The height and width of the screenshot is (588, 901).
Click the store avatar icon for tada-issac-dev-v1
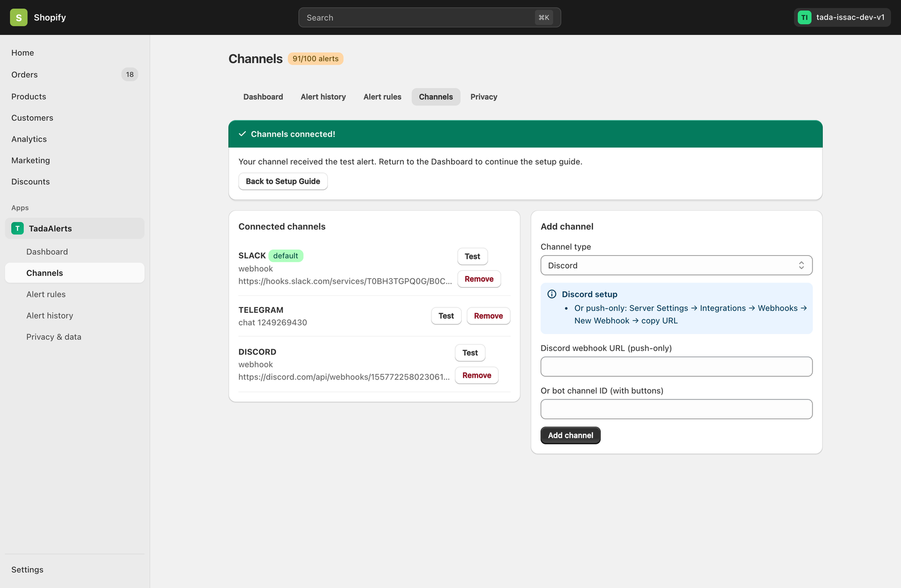pos(804,17)
